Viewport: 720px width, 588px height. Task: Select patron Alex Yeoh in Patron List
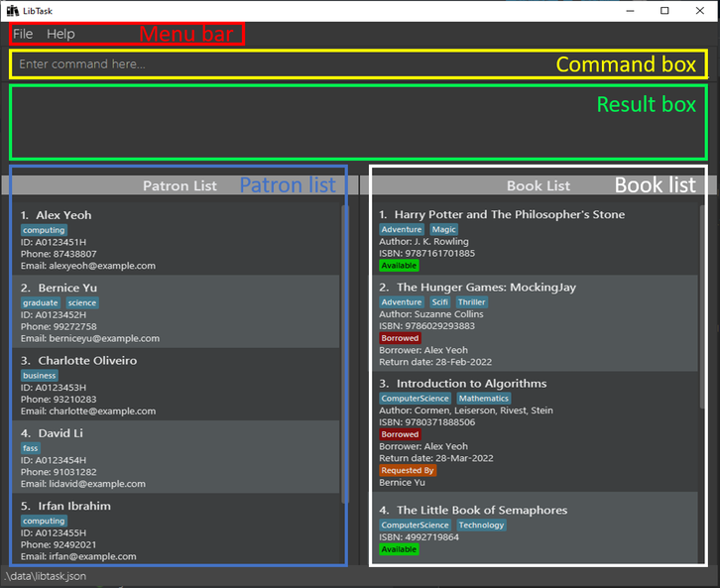tap(176, 240)
